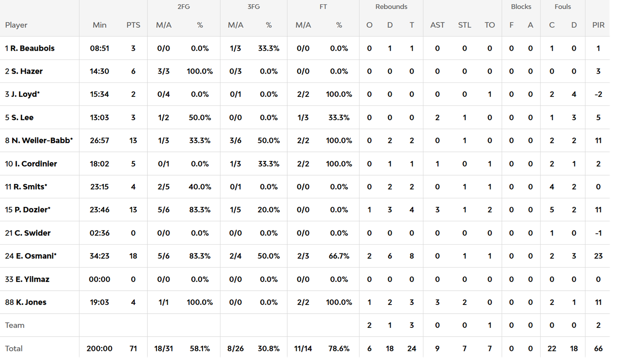Click the Rebounds group header
Viewport: 622px width, 364px height.
(x=391, y=7)
